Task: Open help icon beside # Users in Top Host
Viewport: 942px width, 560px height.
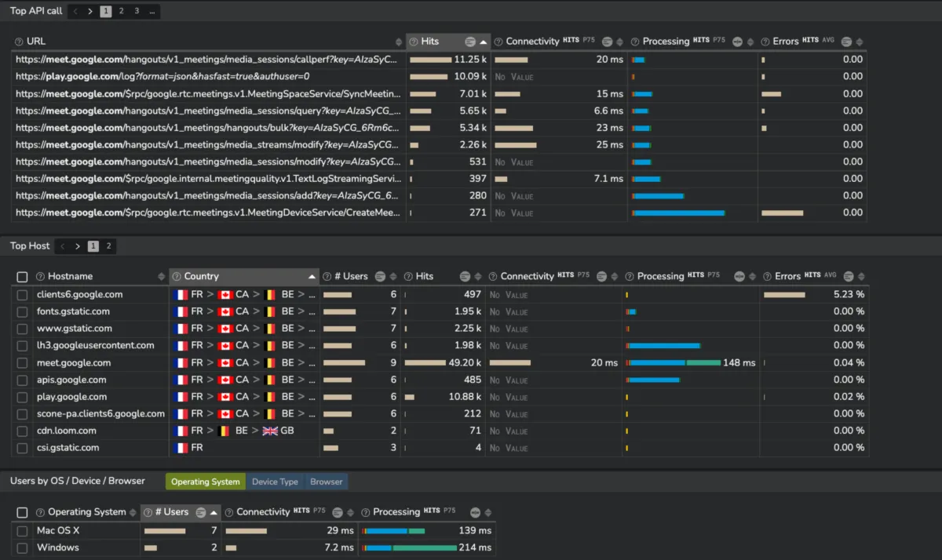Action: [327, 277]
